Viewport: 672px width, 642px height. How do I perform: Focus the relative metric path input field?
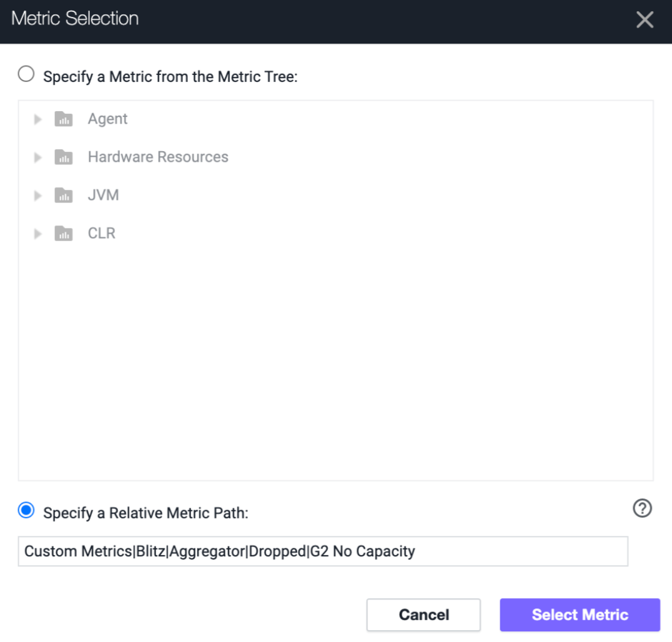[323, 551]
